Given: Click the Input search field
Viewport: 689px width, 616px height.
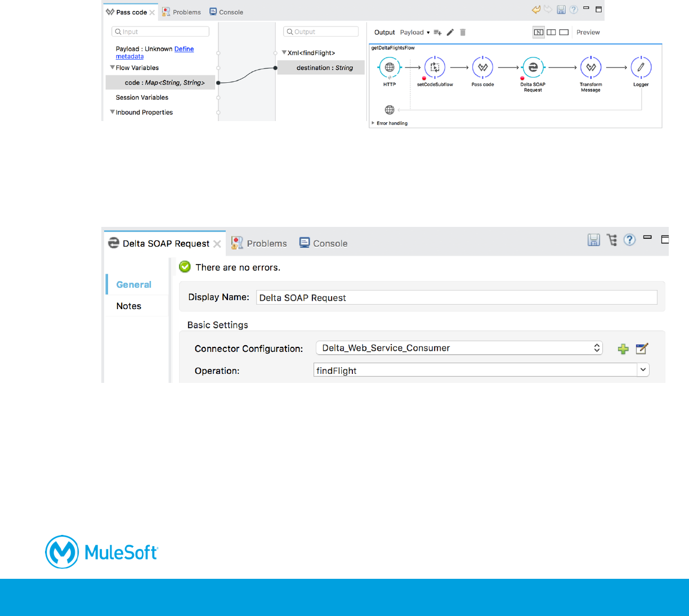Looking at the screenshot, I should pyautogui.click(x=160, y=32).
